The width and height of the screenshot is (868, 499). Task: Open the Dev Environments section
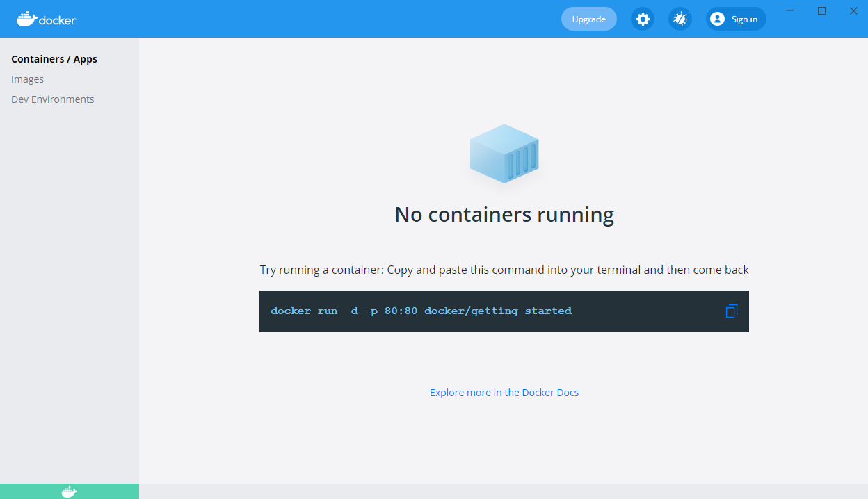[53, 99]
